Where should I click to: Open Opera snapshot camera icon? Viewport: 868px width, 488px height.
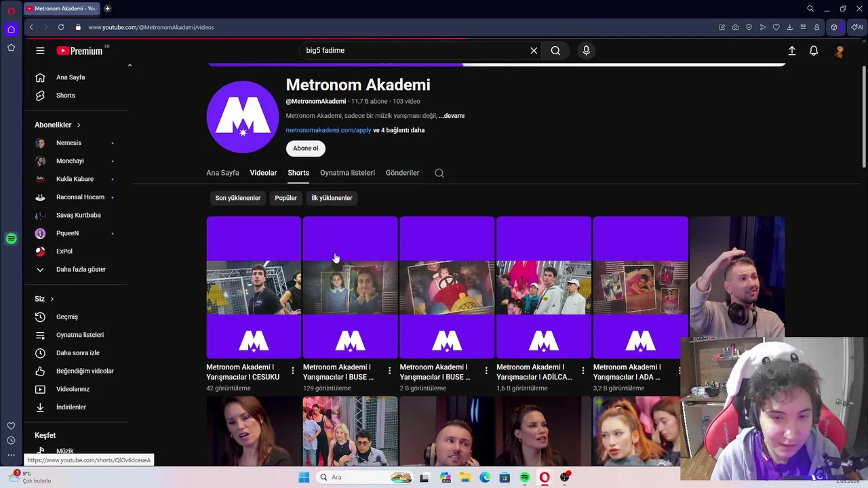[736, 27]
